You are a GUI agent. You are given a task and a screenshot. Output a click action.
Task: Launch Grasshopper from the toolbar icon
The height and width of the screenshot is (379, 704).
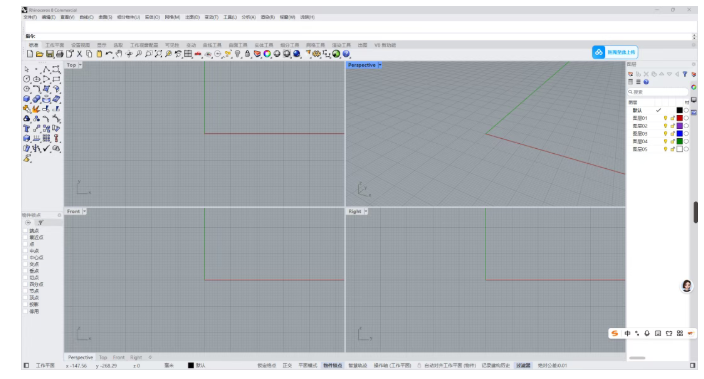tap(336, 54)
